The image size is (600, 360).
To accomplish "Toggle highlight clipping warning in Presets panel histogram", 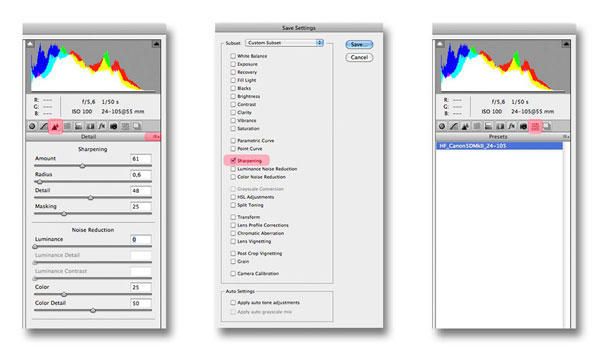I will (566, 44).
